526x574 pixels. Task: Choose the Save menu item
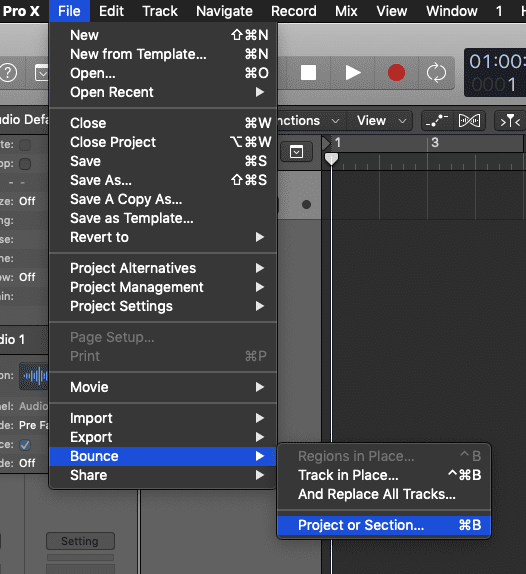tap(163, 161)
